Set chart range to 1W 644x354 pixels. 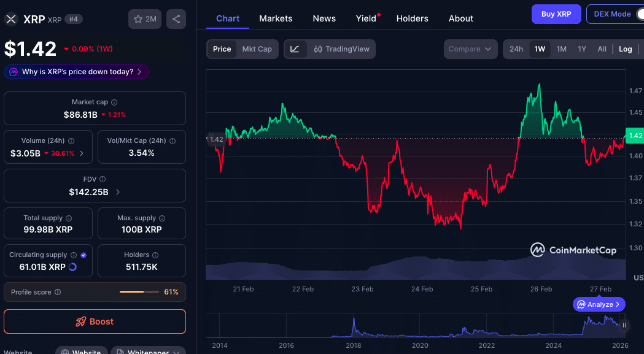(540, 49)
